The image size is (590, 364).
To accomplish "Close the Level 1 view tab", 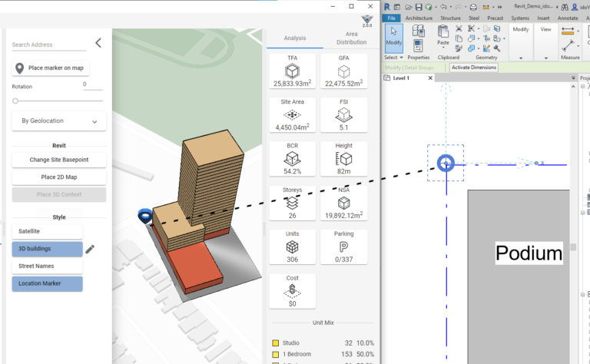I will tap(430, 78).
